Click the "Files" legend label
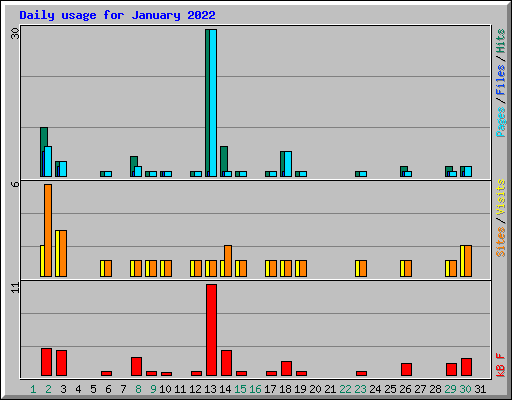 point(500,80)
